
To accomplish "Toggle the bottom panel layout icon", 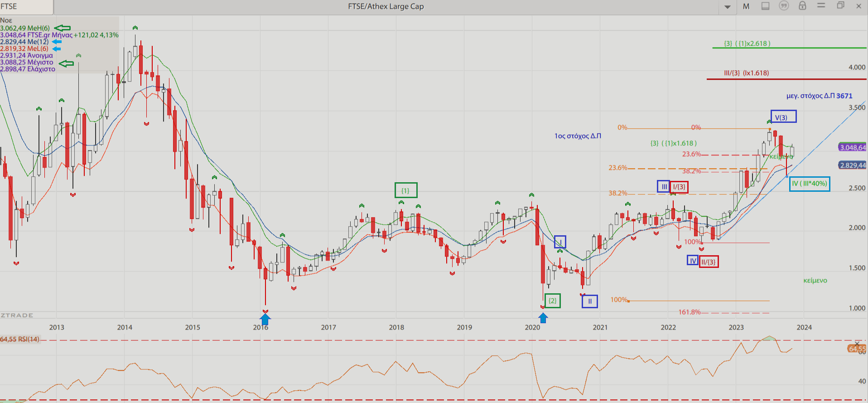I will click(766, 6).
